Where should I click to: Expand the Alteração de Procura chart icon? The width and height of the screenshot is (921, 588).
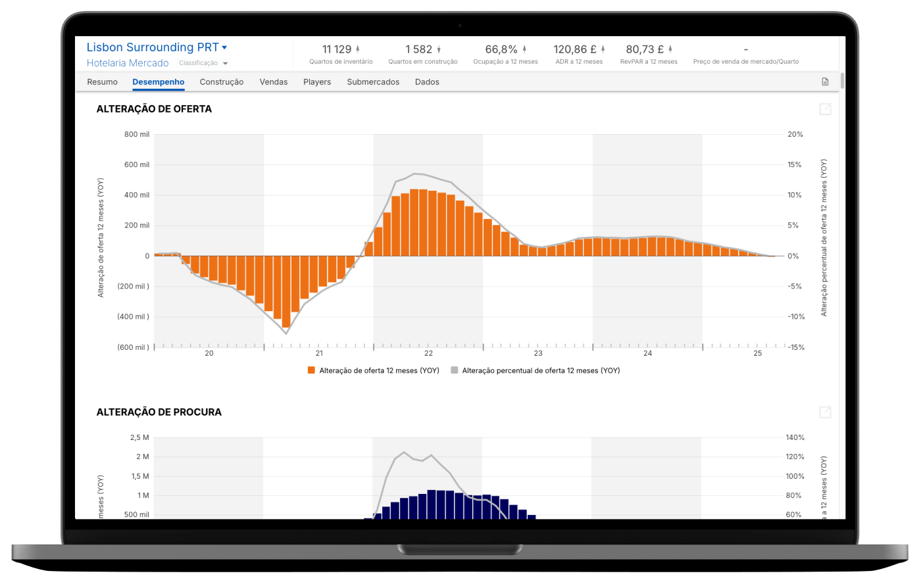click(825, 412)
